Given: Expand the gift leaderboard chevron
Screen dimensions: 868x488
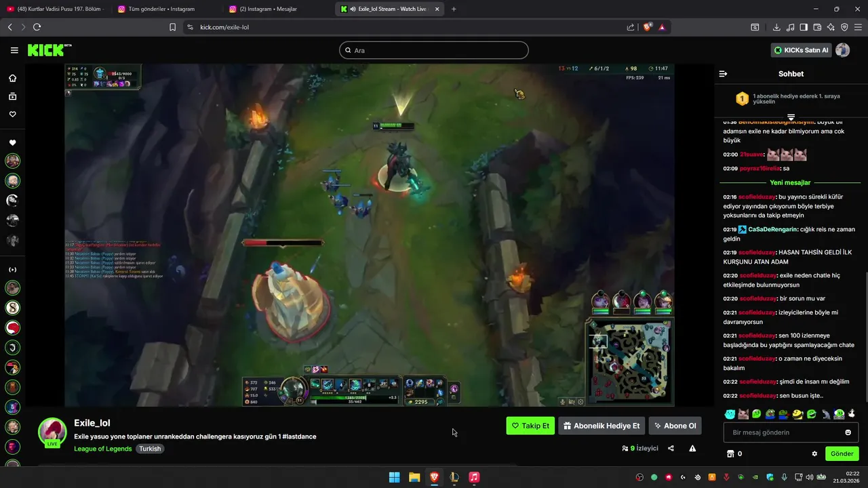Looking at the screenshot, I should pos(791,117).
